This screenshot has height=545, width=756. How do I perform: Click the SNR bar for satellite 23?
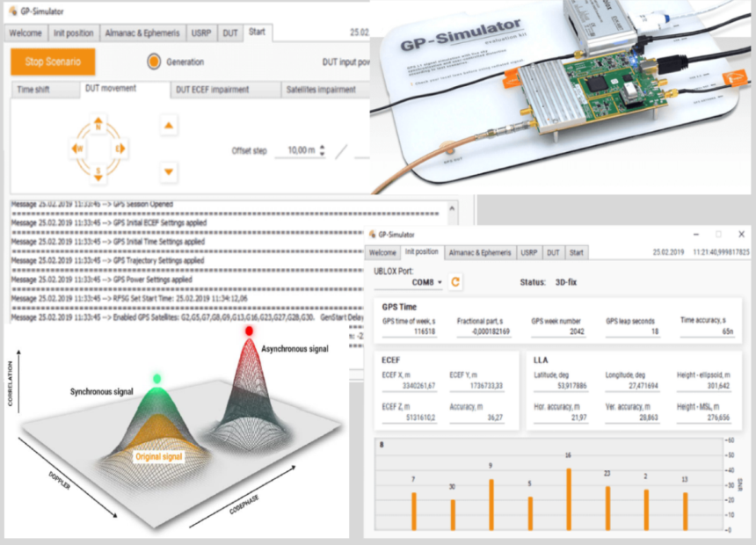coord(608,508)
